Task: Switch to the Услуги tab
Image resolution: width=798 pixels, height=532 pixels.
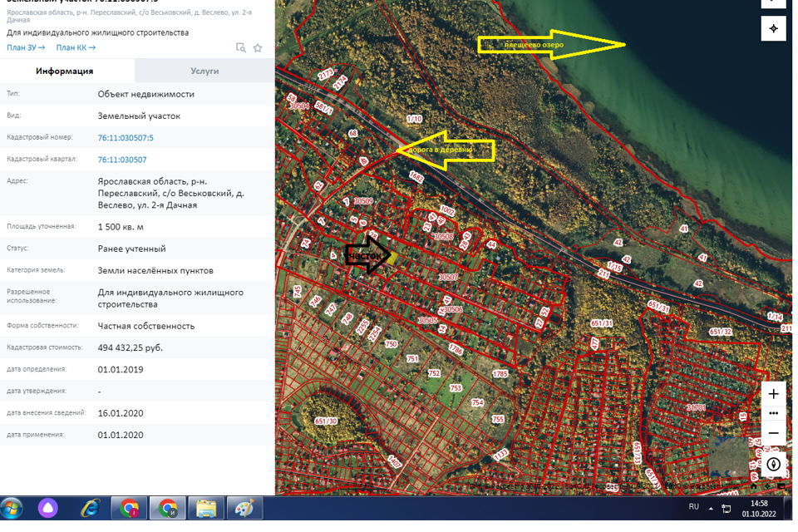Action: [x=204, y=71]
